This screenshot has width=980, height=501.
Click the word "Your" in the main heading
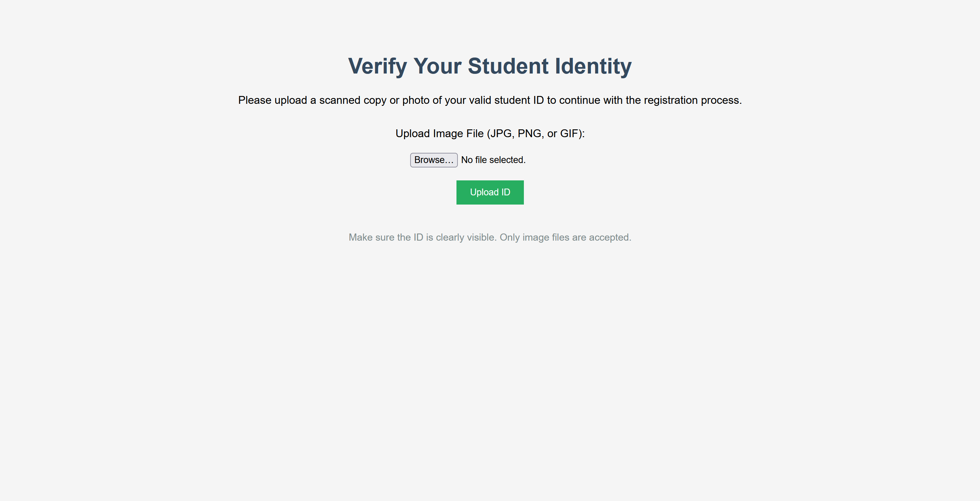pyautogui.click(x=437, y=66)
